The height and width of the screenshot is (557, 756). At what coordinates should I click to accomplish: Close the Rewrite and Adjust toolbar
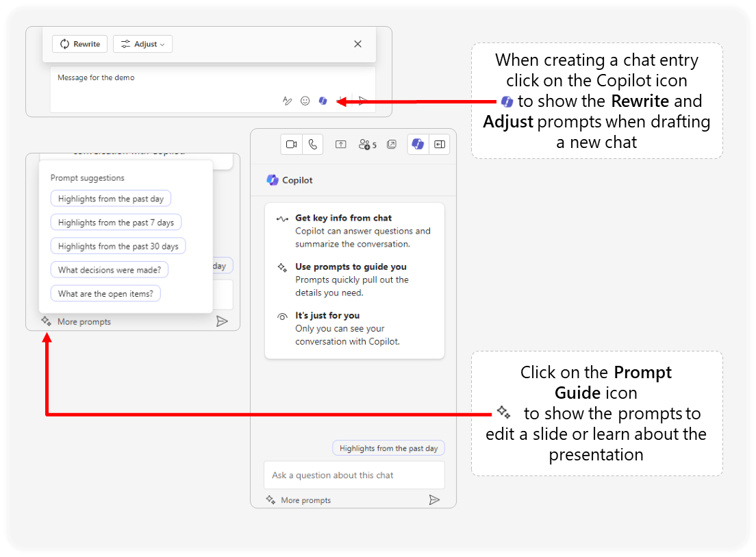pyautogui.click(x=357, y=44)
